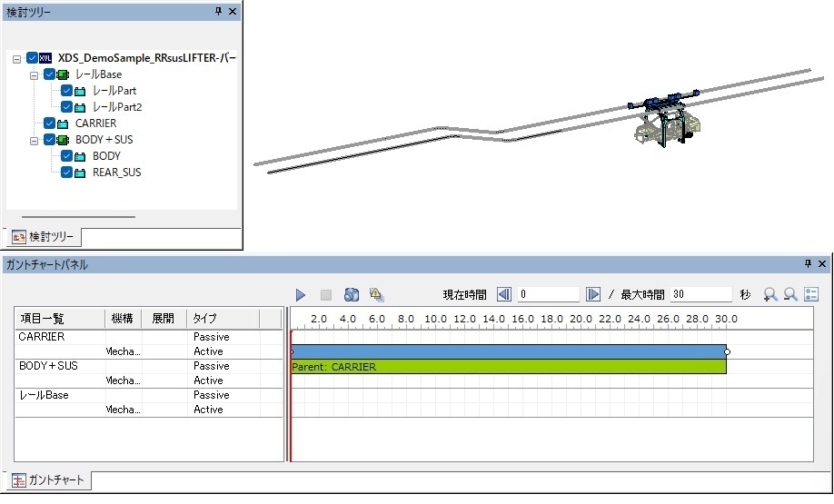
Task: Open the Gantt list options icon
Action: 811,295
